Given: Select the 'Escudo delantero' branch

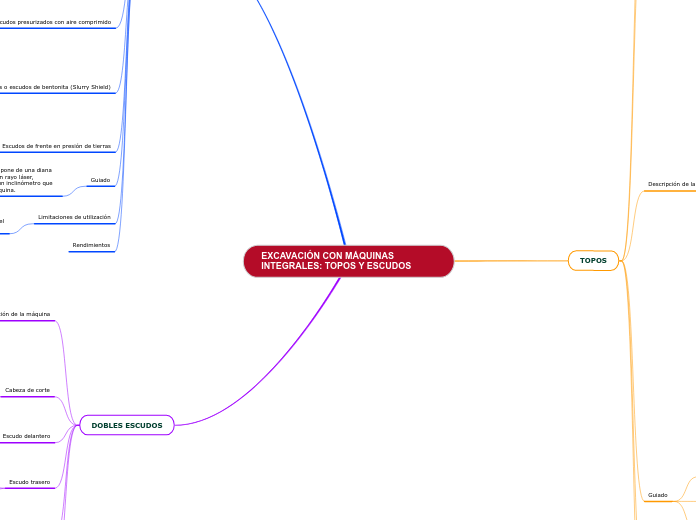Looking at the screenshot, I should pyautogui.click(x=26, y=436).
